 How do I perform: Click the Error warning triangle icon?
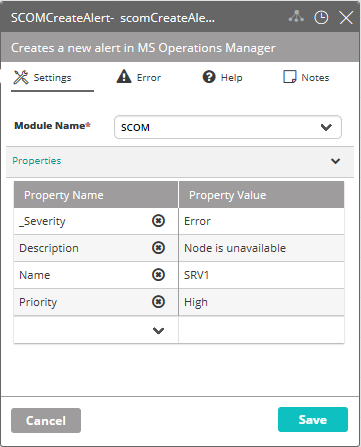124,76
